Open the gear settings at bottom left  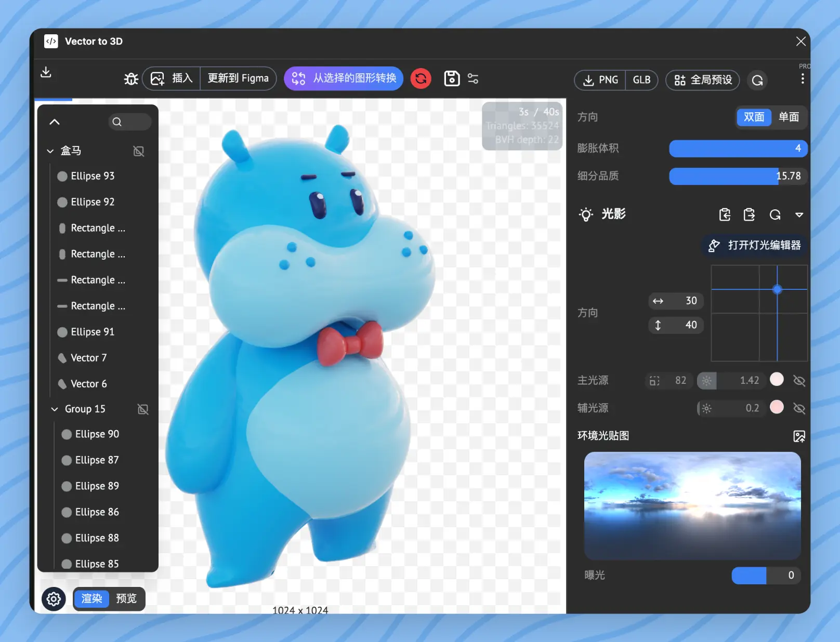tap(54, 599)
